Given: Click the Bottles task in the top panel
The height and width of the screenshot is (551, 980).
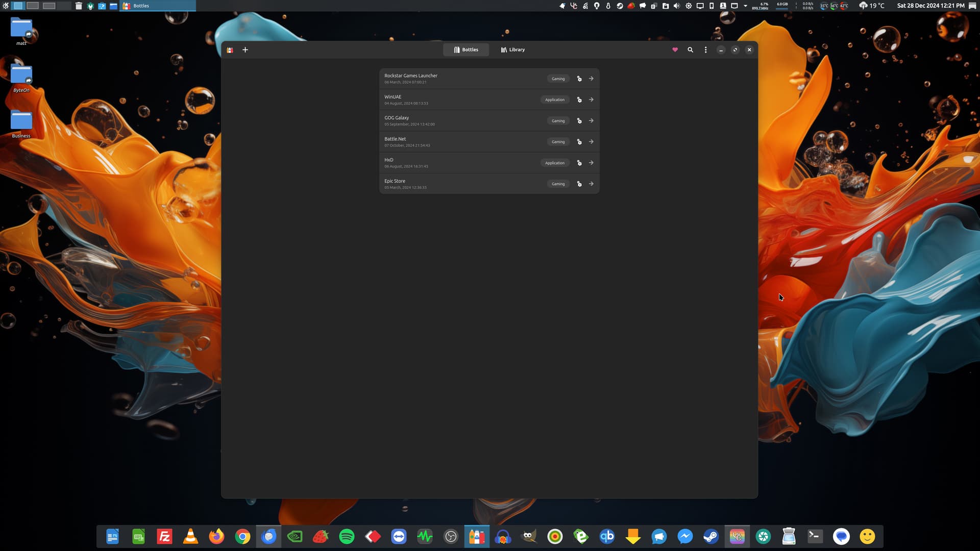Looking at the screenshot, I should (x=158, y=6).
